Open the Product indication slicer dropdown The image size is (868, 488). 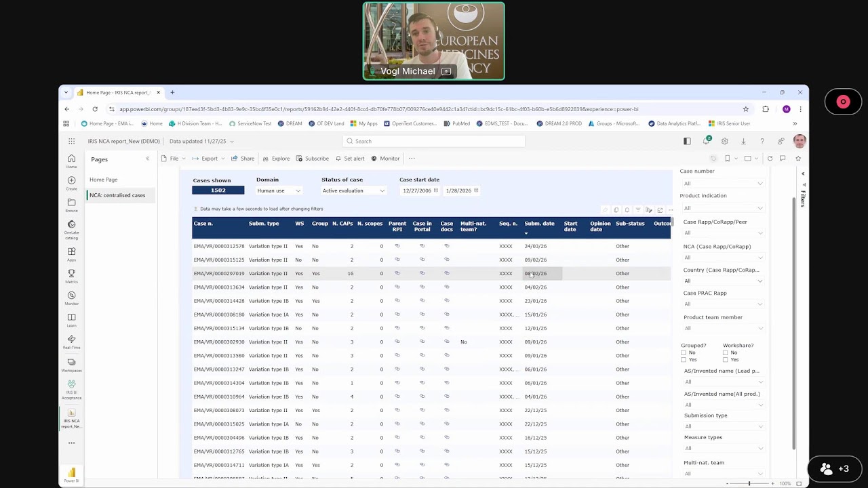click(723, 208)
